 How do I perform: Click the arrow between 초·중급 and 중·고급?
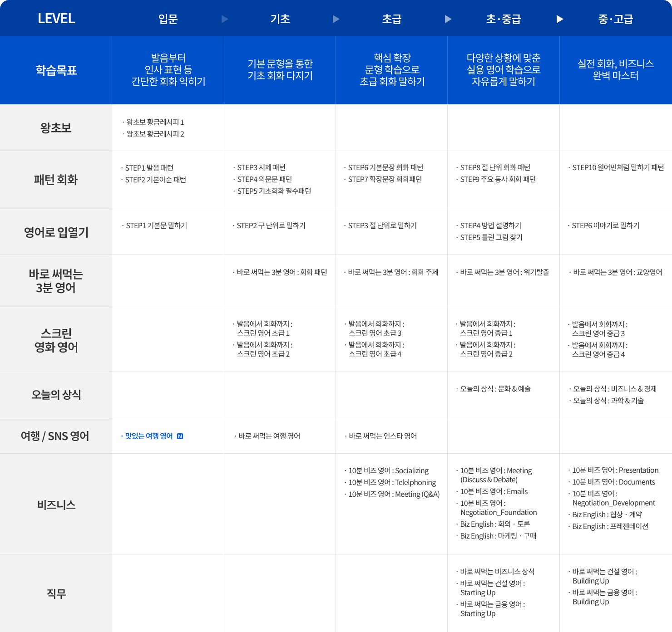560,19
